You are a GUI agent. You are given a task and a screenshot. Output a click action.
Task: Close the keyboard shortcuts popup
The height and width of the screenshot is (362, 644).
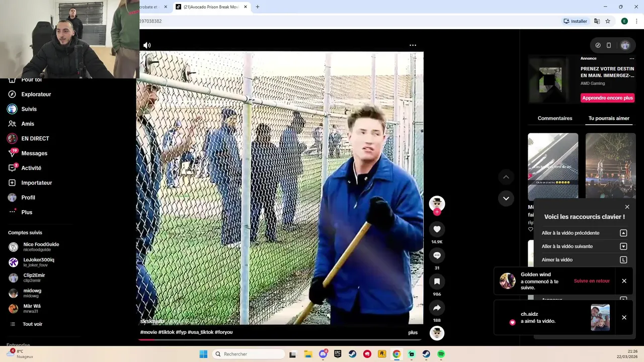click(x=627, y=207)
